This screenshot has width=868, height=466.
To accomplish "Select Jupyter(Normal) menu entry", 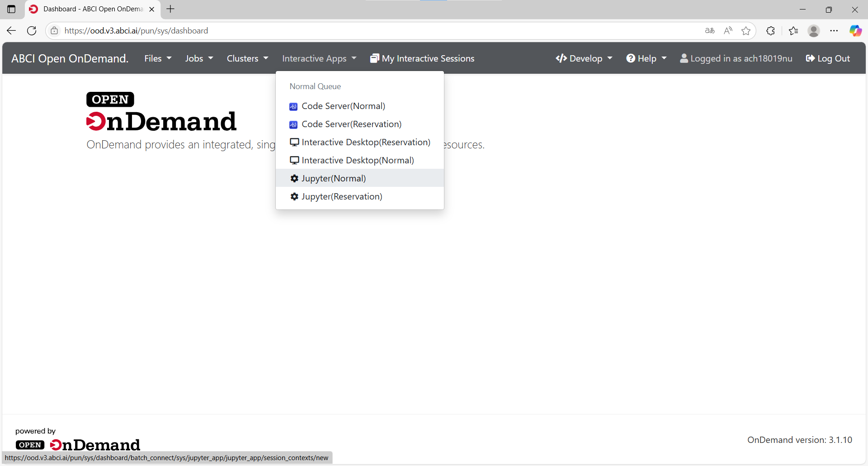I will 360,178.
